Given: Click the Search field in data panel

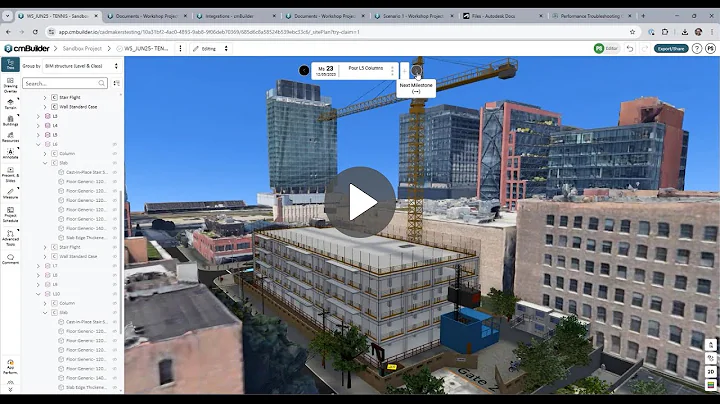Looking at the screenshot, I should pos(65,83).
